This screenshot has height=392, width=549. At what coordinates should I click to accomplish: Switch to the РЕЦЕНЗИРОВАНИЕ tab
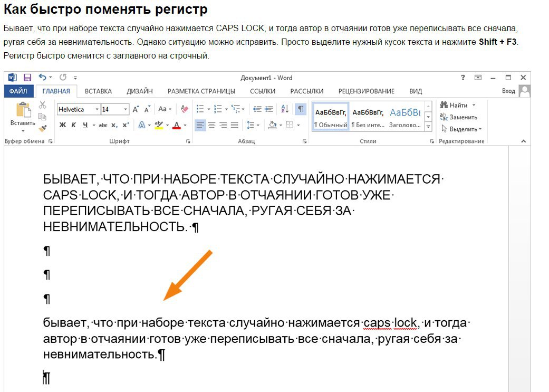click(x=366, y=91)
